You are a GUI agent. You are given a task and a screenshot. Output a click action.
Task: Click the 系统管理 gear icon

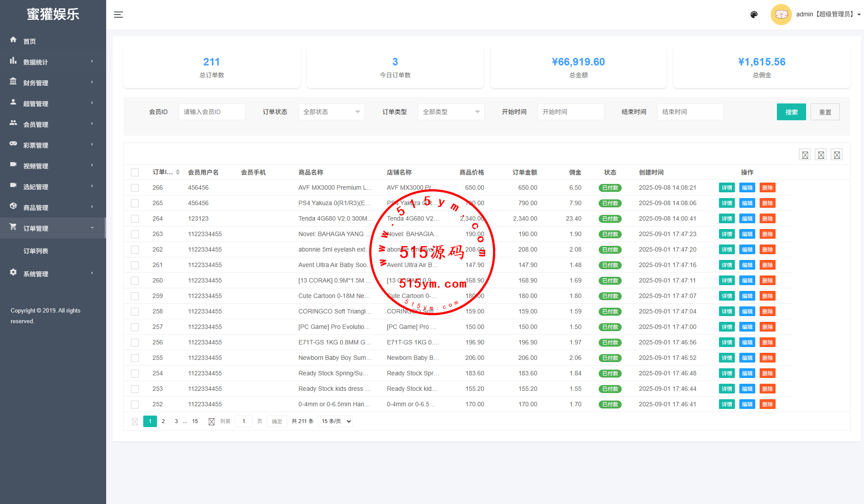(x=13, y=272)
